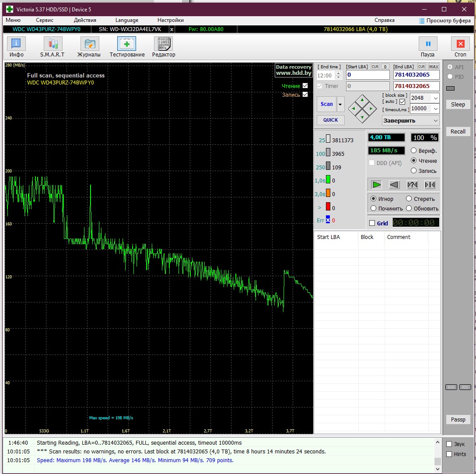This screenshot has height=474, width=476.
Task: Open Журналы from the toolbar
Action: point(89,44)
